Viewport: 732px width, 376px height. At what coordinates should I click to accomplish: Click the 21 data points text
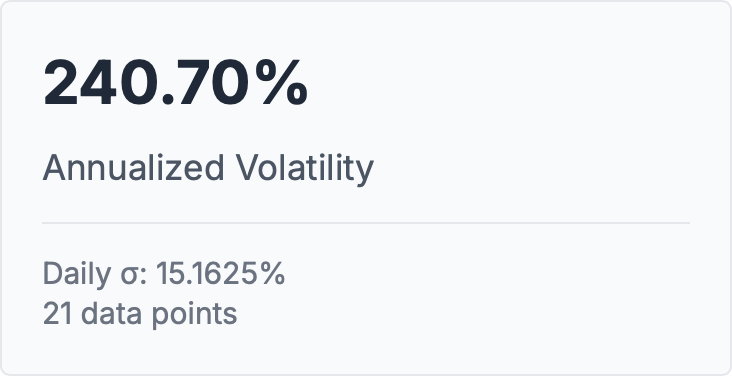click(140, 313)
